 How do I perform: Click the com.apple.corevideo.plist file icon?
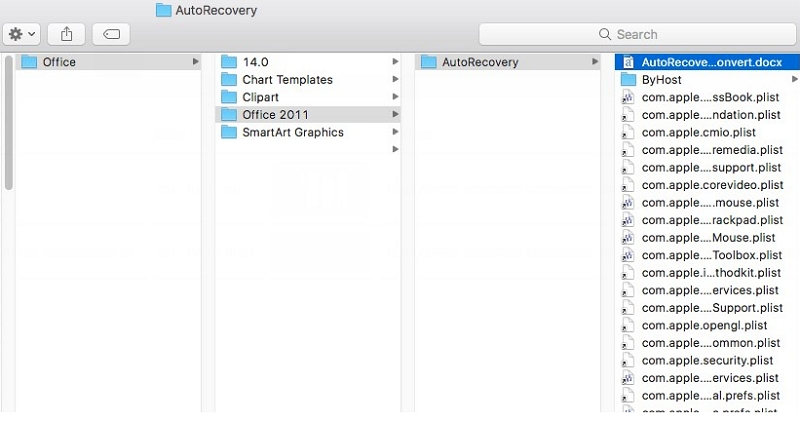click(x=628, y=185)
